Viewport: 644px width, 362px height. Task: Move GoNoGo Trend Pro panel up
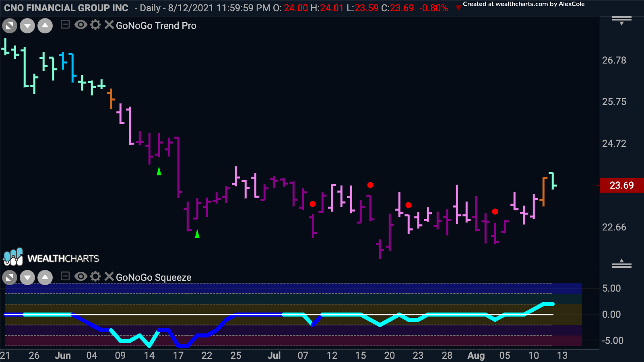point(45,26)
